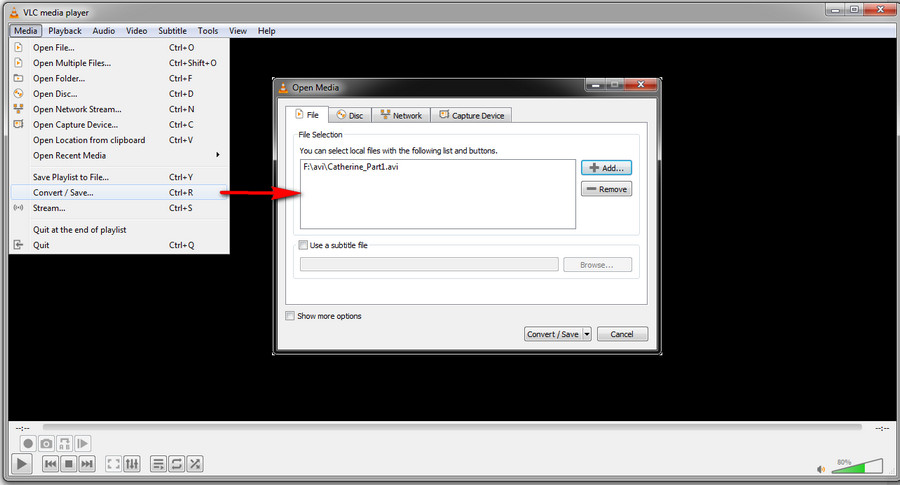900x485 pixels.
Task: Choose Stream... menu entry
Action: 119,208
